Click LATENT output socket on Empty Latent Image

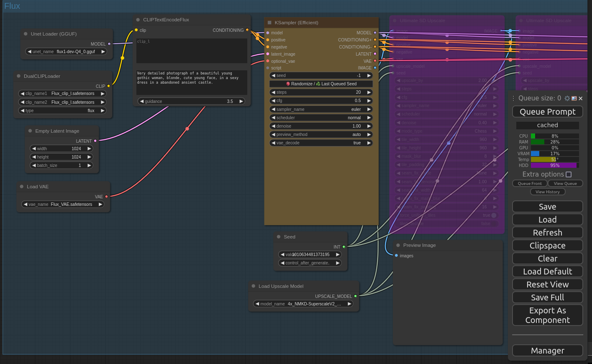[95, 141]
